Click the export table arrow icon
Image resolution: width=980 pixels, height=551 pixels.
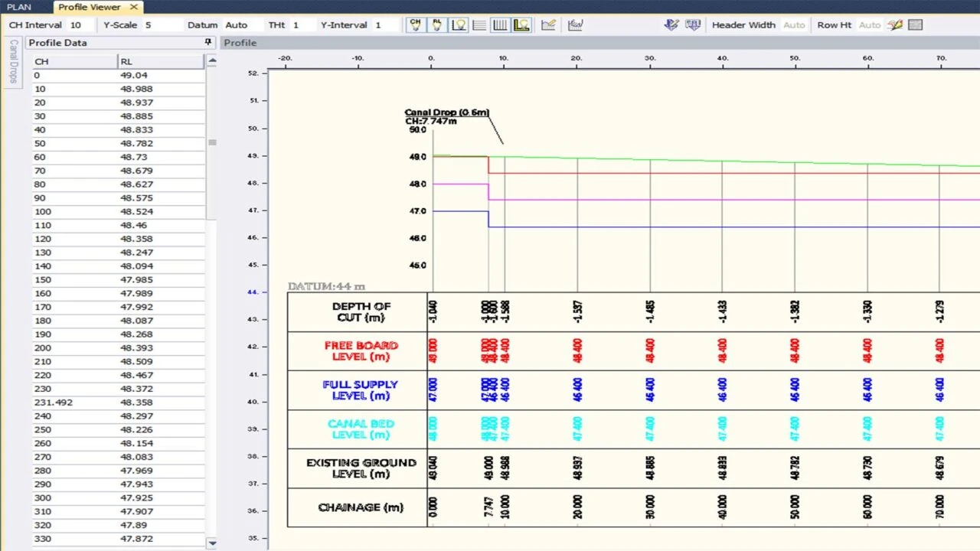[x=693, y=24]
